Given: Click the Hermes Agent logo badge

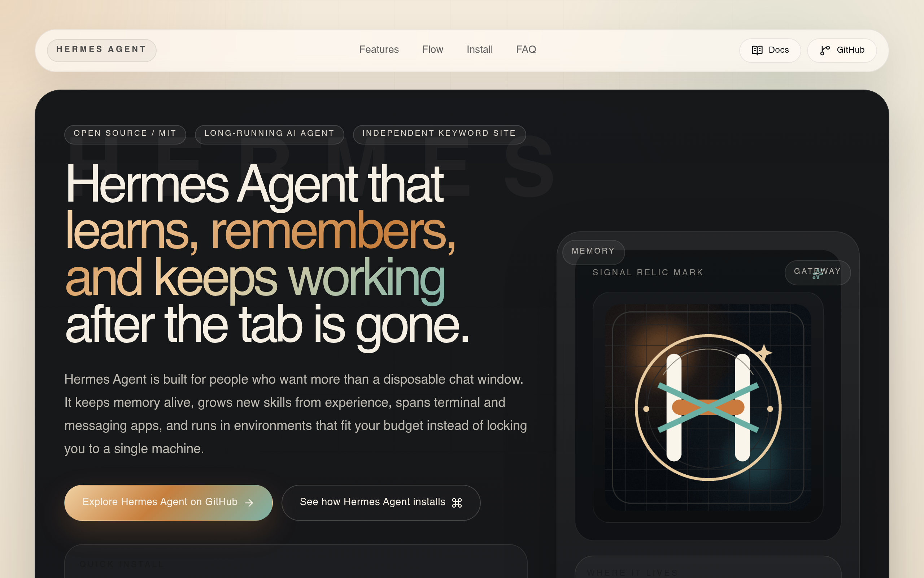Looking at the screenshot, I should [101, 50].
